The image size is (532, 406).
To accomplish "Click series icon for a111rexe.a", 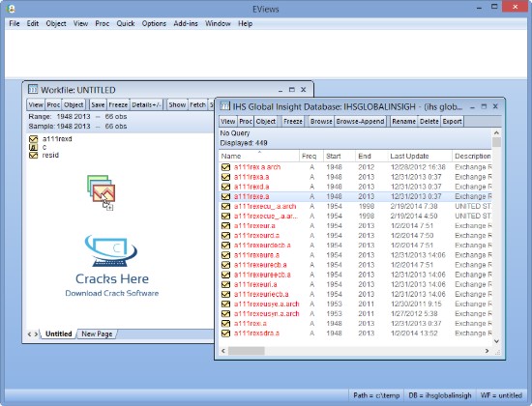I will [x=225, y=197].
